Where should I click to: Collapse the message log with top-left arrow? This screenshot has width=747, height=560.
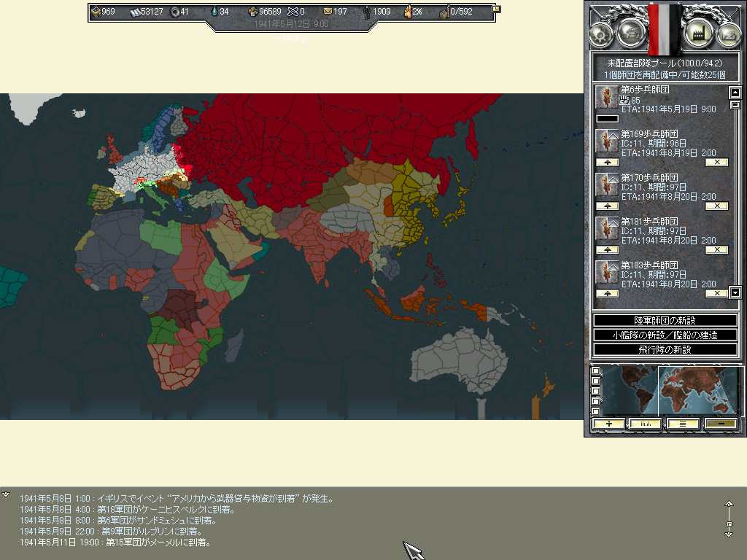[6, 494]
